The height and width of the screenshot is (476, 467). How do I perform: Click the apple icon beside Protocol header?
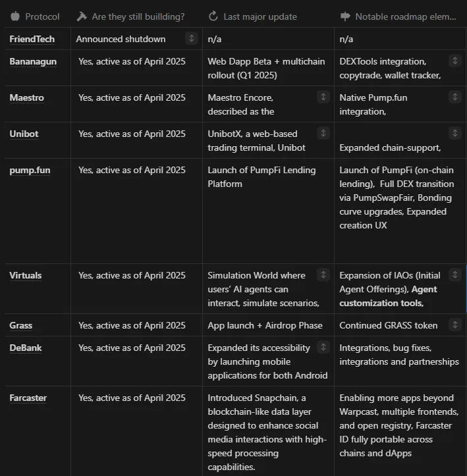pyautogui.click(x=15, y=16)
